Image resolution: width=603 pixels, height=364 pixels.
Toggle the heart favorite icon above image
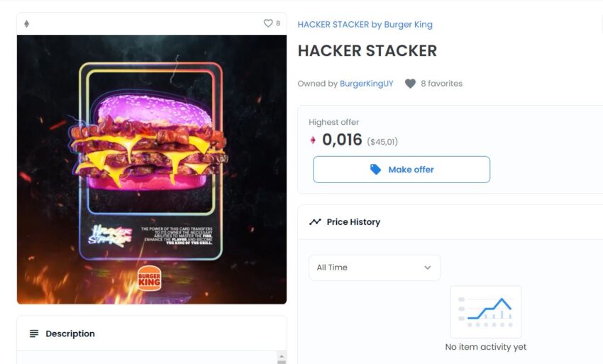click(x=268, y=23)
